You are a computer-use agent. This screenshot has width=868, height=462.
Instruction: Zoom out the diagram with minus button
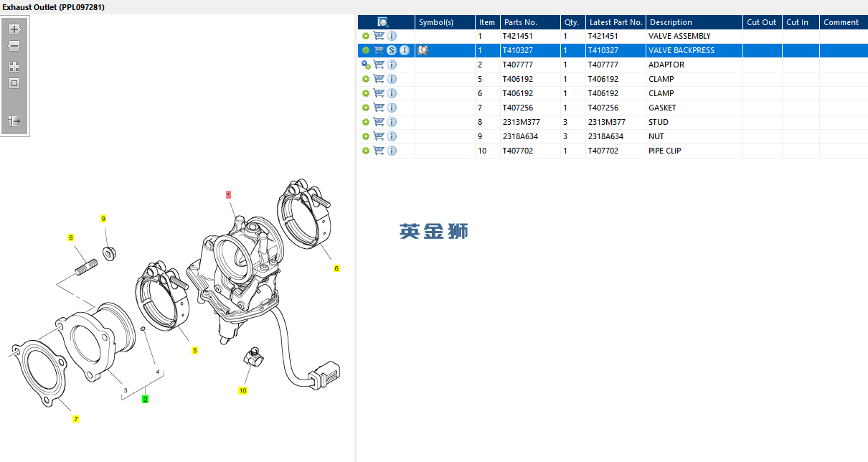[x=14, y=46]
